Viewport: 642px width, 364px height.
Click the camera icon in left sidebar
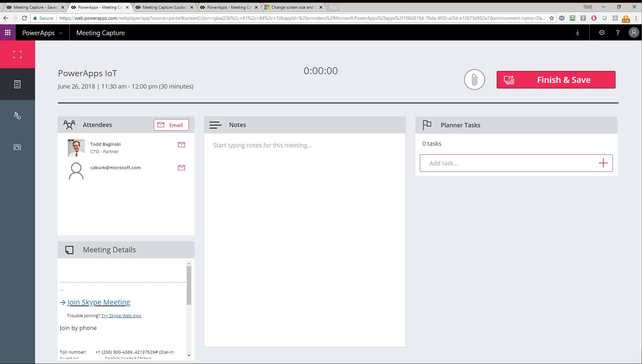[17, 147]
